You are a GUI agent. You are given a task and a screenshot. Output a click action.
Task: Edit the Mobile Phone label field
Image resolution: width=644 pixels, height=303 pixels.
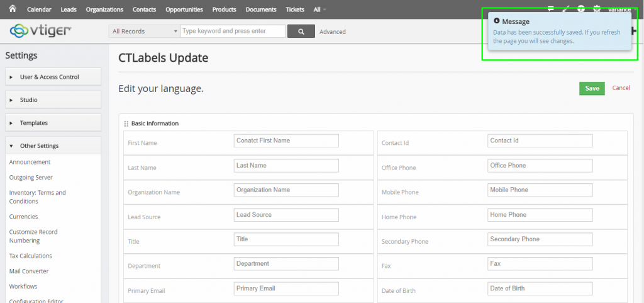[x=540, y=190]
